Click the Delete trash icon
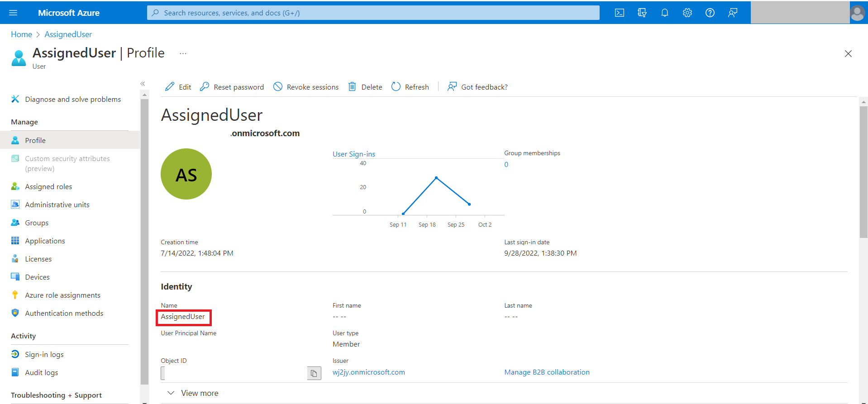This screenshot has height=404, width=868. click(352, 86)
